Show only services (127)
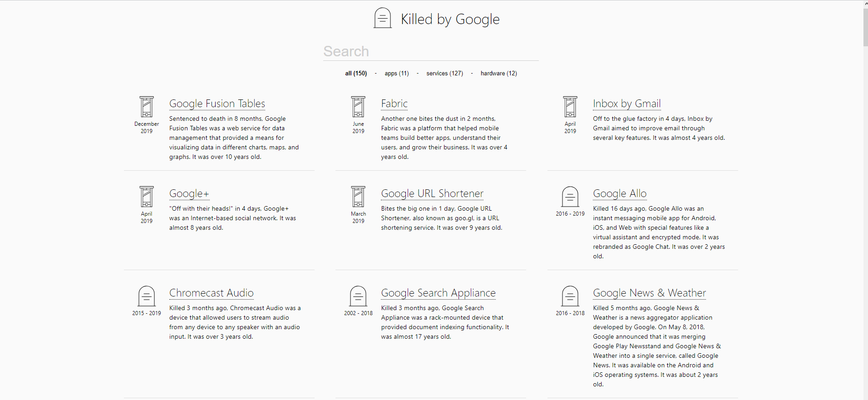 click(445, 73)
